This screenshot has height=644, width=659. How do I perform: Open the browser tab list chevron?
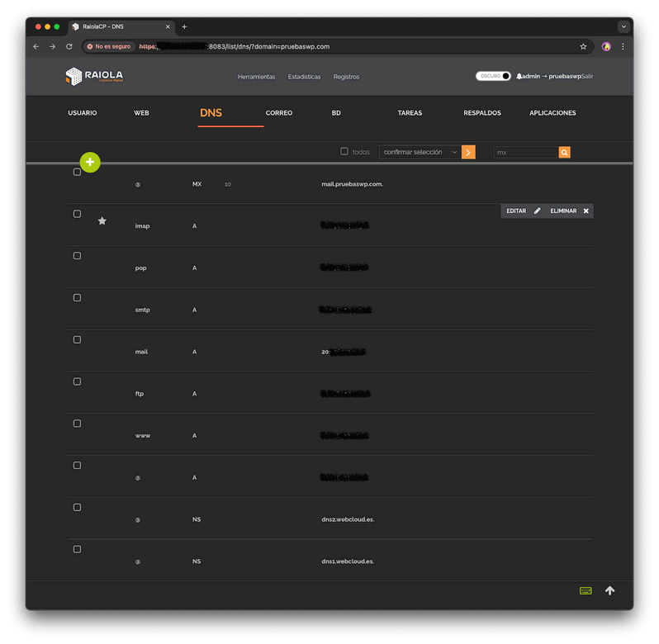(623, 26)
